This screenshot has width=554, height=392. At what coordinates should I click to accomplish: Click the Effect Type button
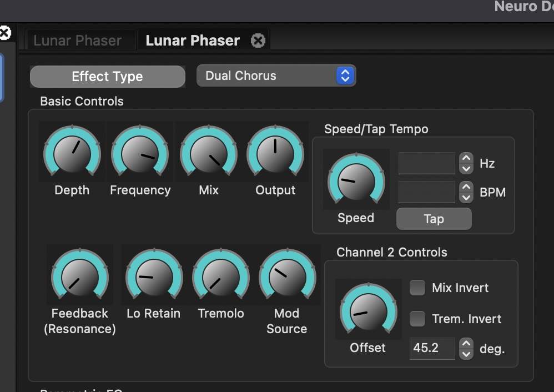pos(107,77)
